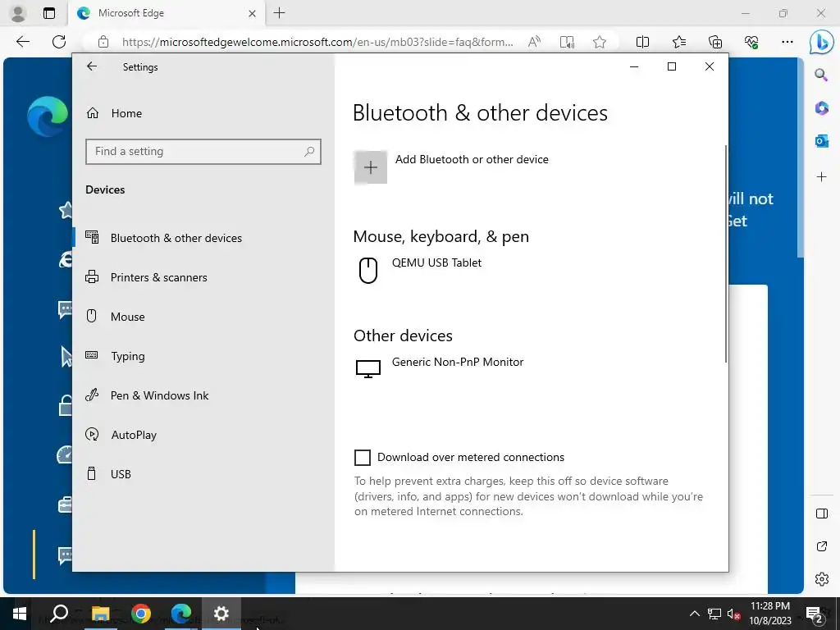The width and height of the screenshot is (840, 630).
Task: Click plus to customize Edge sidebar
Action: point(821,177)
